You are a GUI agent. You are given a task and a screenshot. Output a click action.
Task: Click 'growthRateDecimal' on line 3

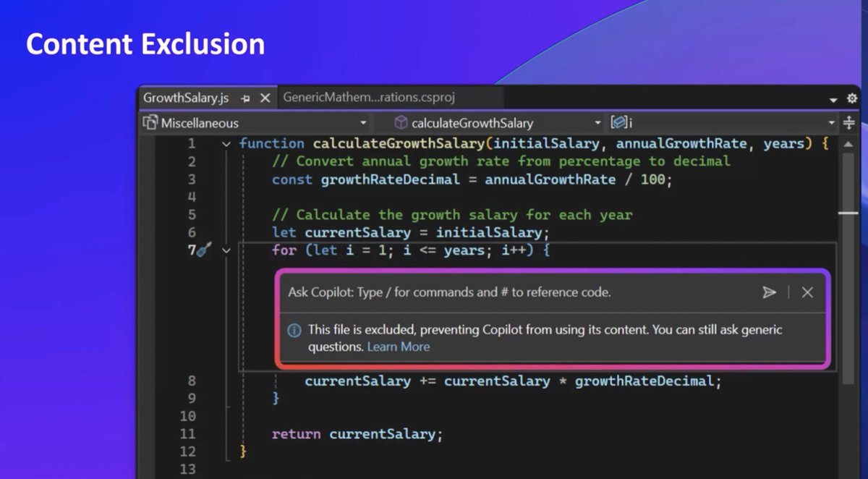point(391,179)
